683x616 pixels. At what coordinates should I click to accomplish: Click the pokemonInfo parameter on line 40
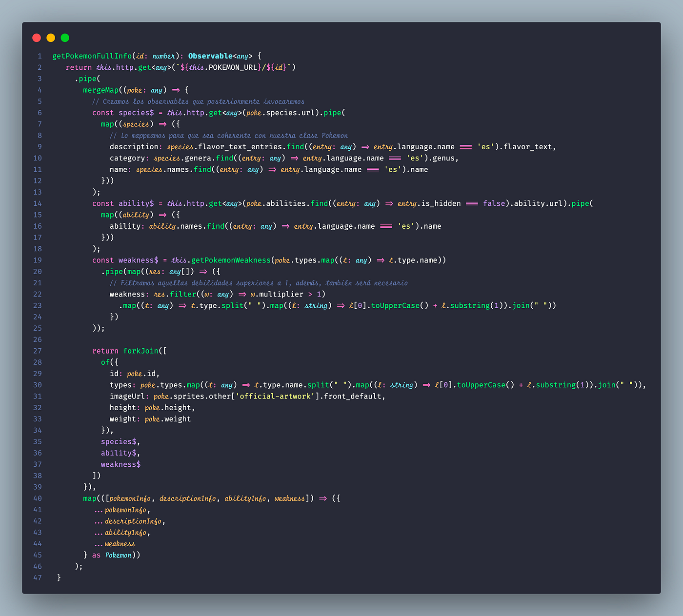(130, 498)
